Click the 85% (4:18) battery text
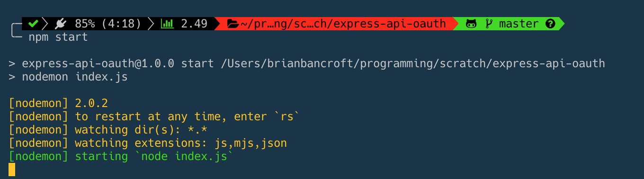The image size is (644, 179). click(108, 23)
